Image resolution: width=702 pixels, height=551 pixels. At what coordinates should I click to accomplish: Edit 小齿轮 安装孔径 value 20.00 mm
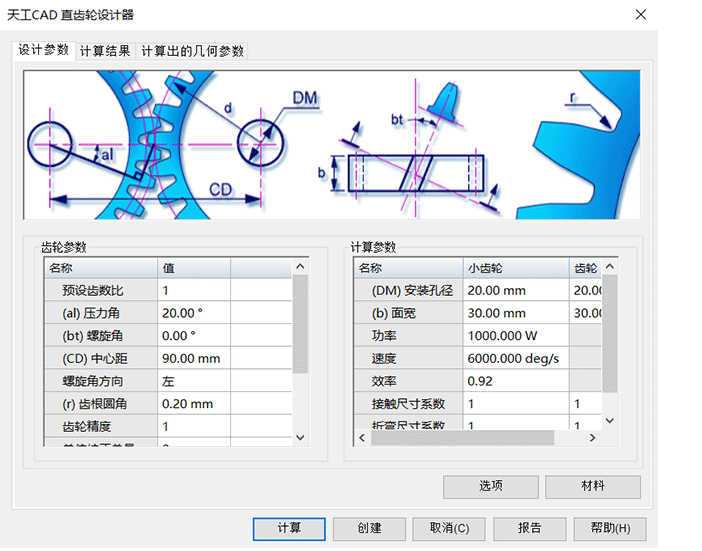click(516, 290)
